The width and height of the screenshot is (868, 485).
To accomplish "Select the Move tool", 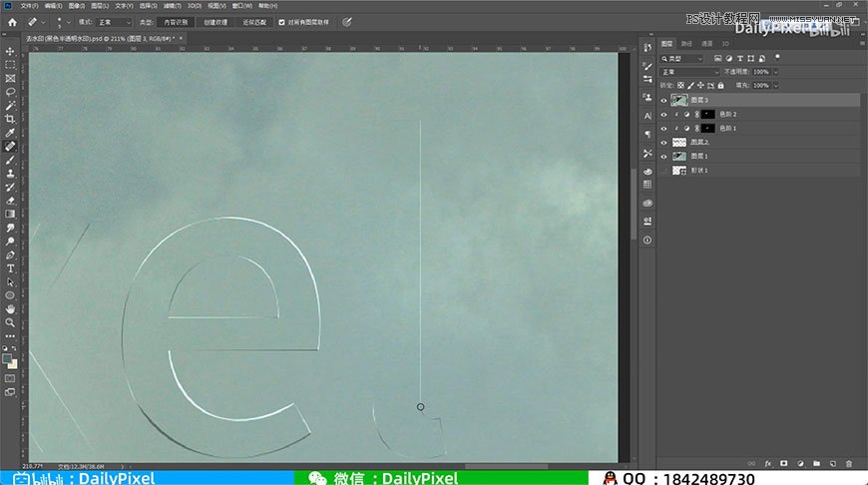I will pos(10,52).
